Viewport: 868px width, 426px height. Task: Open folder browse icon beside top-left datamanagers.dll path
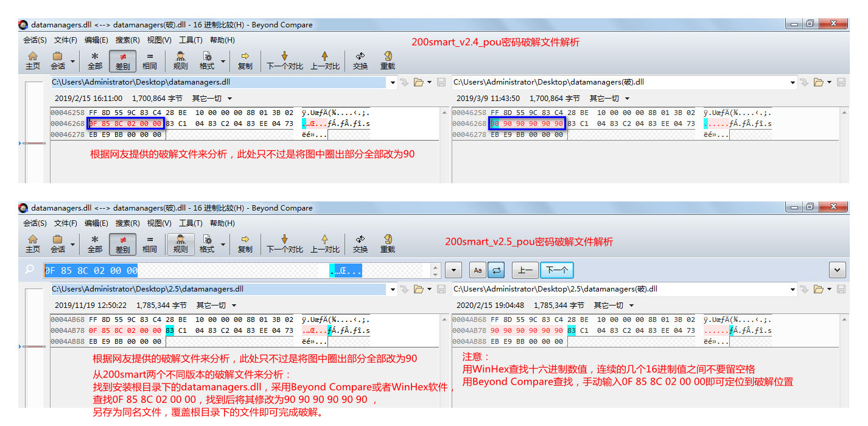tap(419, 82)
